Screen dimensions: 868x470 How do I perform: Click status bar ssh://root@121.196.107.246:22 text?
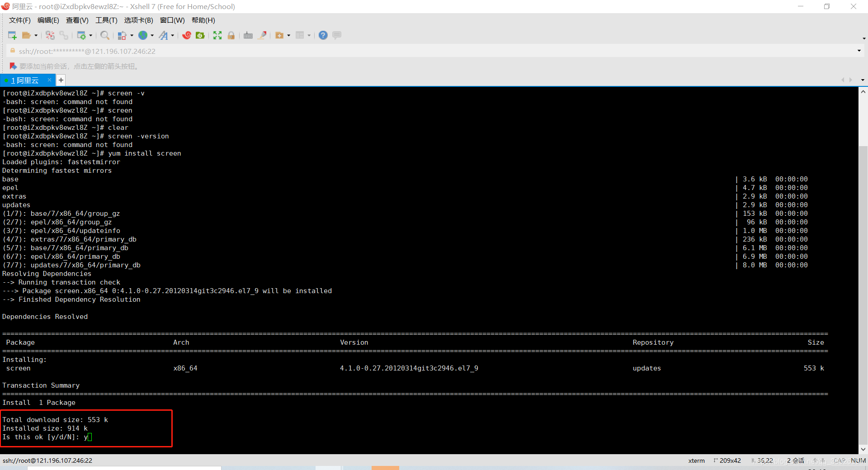pos(47,461)
